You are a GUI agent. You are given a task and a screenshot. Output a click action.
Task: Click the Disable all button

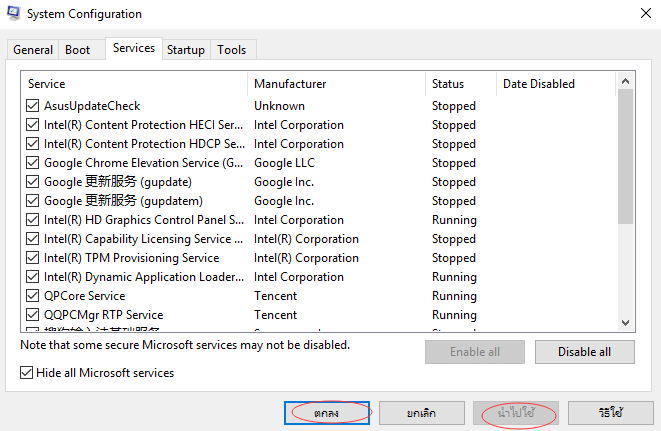tap(584, 352)
